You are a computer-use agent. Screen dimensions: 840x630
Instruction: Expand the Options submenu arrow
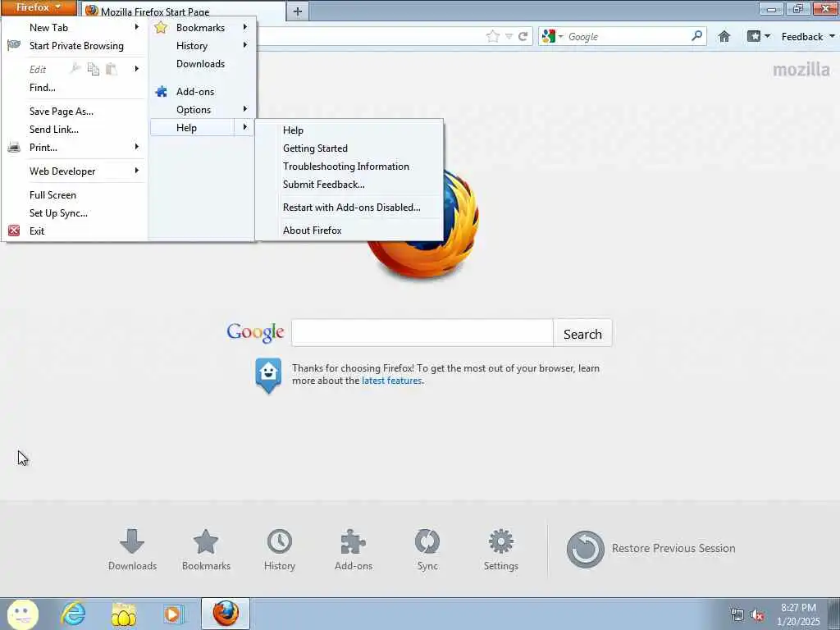click(244, 109)
